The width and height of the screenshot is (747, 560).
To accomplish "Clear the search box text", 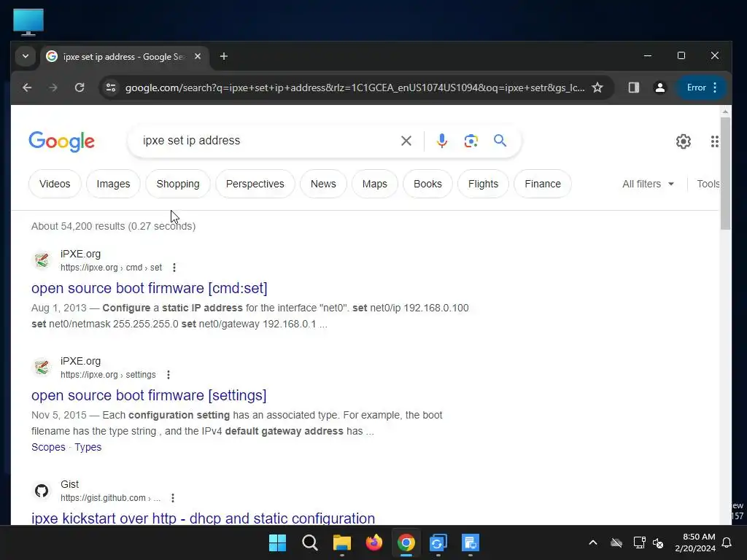I will pyautogui.click(x=406, y=141).
